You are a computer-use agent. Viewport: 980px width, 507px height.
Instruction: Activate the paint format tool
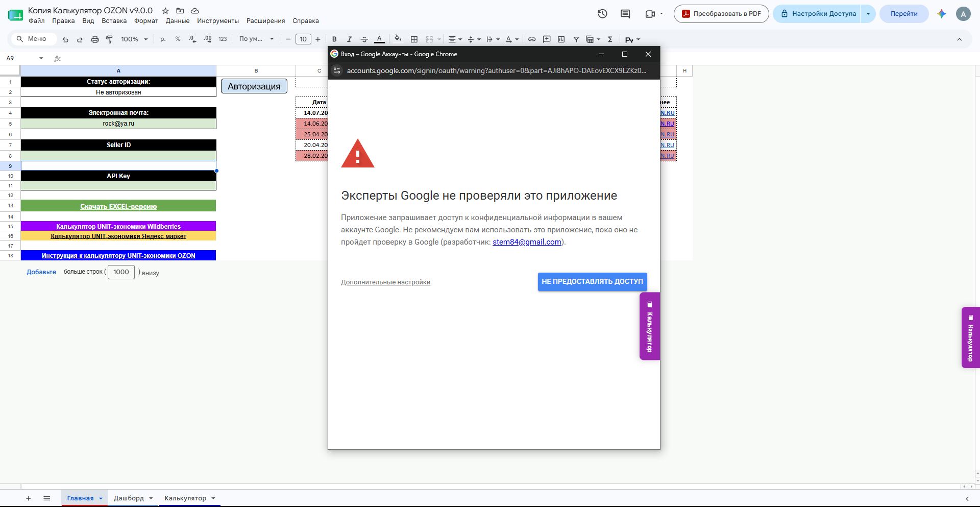[x=109, y=39]
